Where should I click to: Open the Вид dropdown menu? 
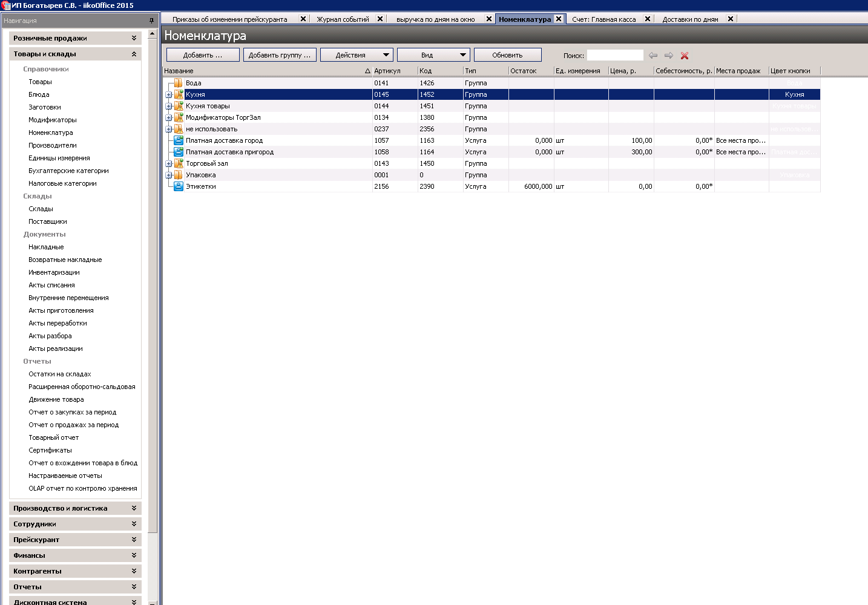click(x=433, y=55)
